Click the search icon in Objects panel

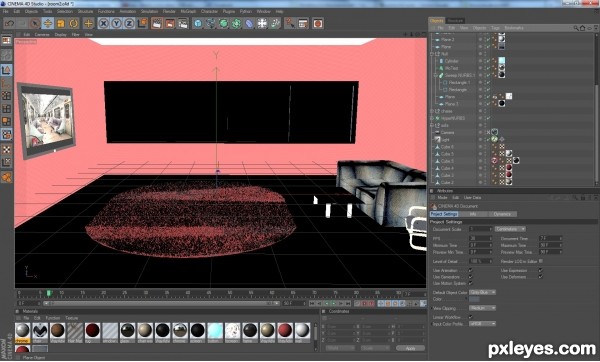click(x=576, y=28)
